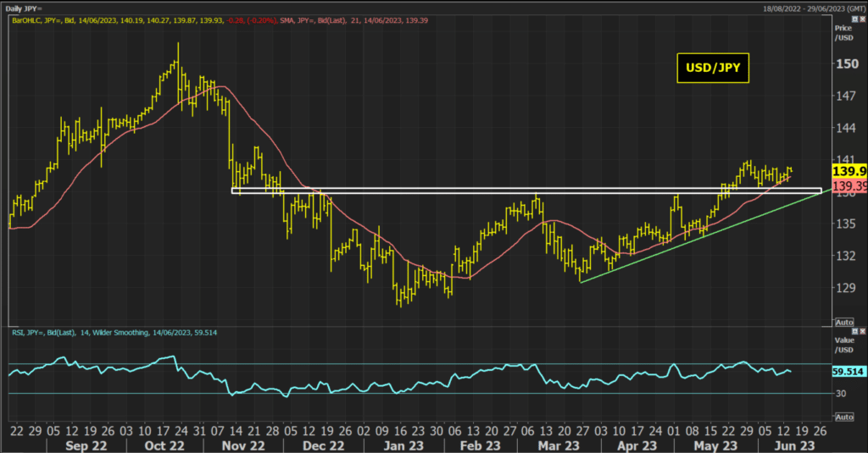This screenshot has height=453, width=868.
Task: Click the 150 price axis label
Action: (848, 64)
